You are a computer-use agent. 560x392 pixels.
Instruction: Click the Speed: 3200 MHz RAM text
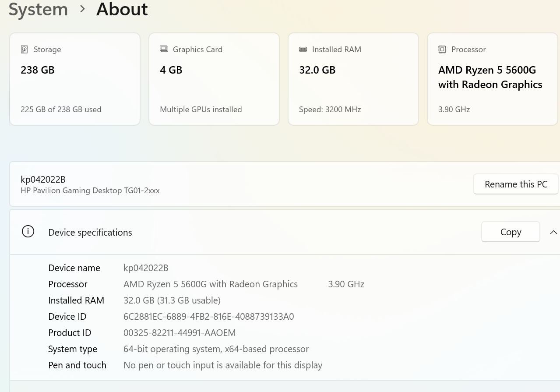click(330, 109)
